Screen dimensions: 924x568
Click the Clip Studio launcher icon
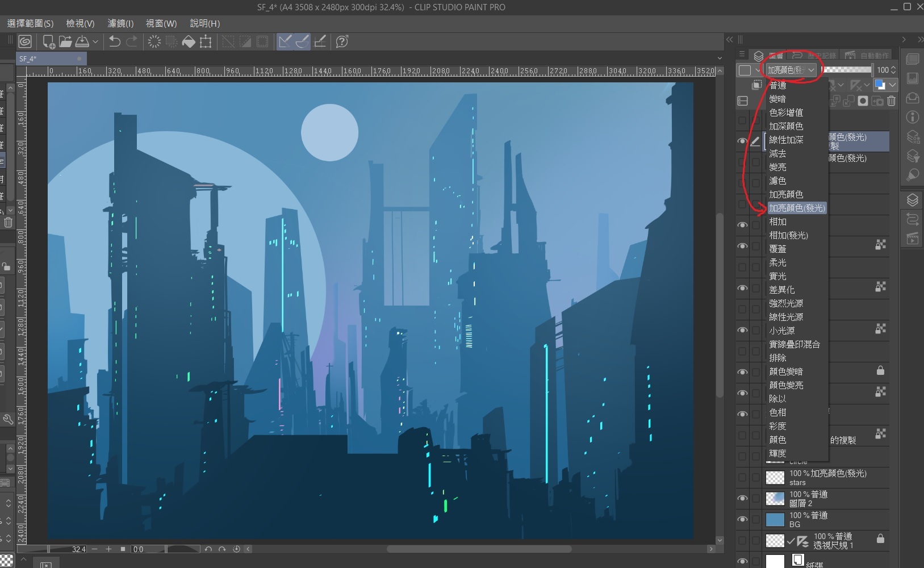coord(25,41)
